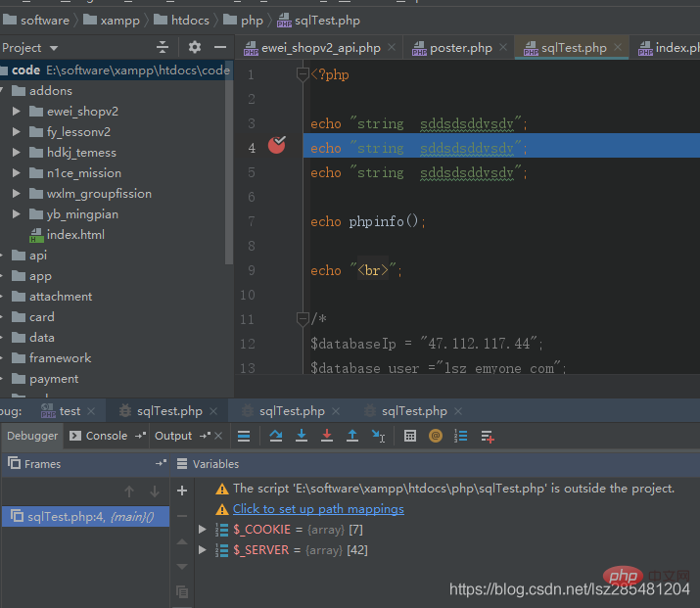This screenshot has height=608, width=700.
Task: Click the 'Click to set up path mappings' link
Action: pos(318,509)
